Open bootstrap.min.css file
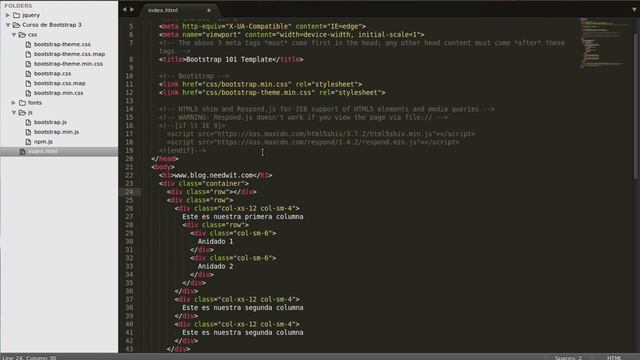This screenshot has height=360, width=640. pyautogui.click(x=58, y=93)
